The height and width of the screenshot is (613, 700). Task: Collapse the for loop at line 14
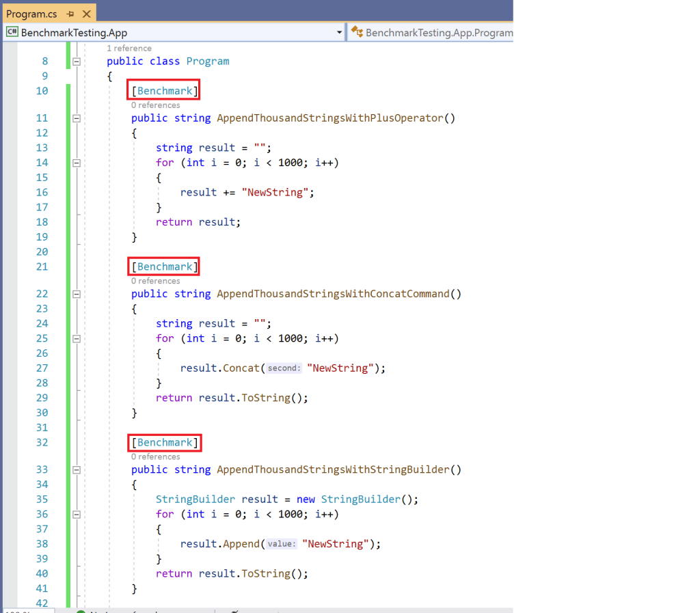tap(77, 163)
